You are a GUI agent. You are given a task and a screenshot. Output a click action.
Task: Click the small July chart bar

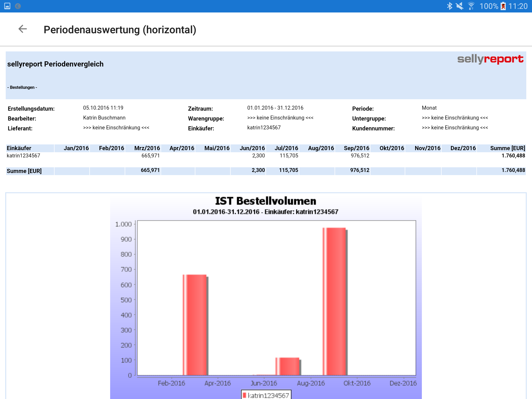point(288,366)
